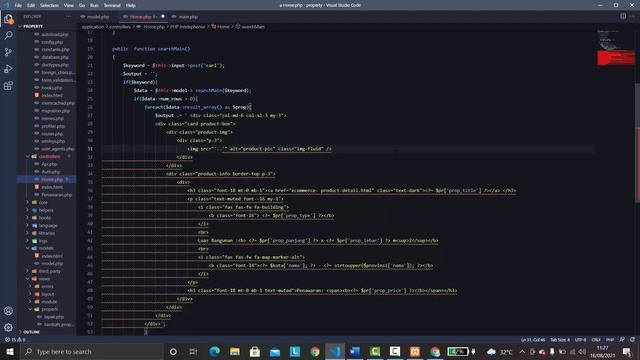Expand the OUTLINE section
The image size is (640, 360).
pos(31,332)
